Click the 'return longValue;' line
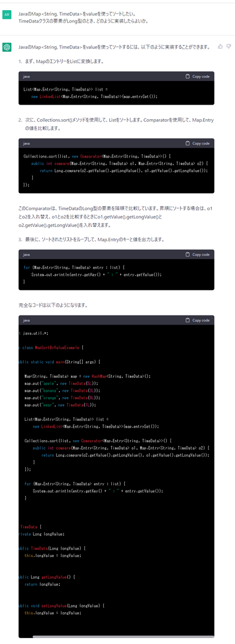Image resolution: width=235 pixels, height=644 pixels. click(42, 584)
